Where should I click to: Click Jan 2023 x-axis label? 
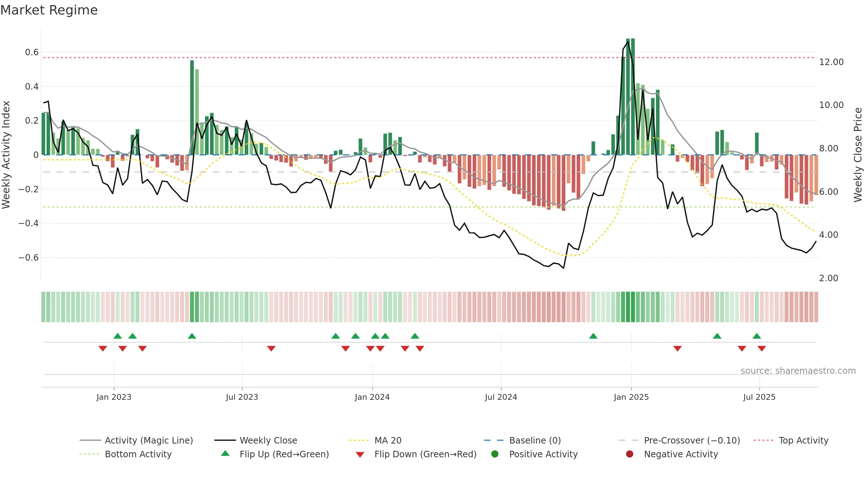coord(114,397)
